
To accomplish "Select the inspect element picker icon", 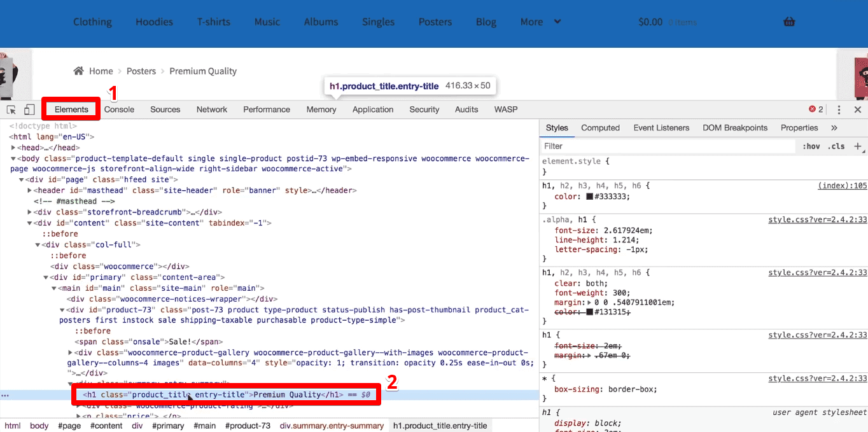I will [10, 109].
